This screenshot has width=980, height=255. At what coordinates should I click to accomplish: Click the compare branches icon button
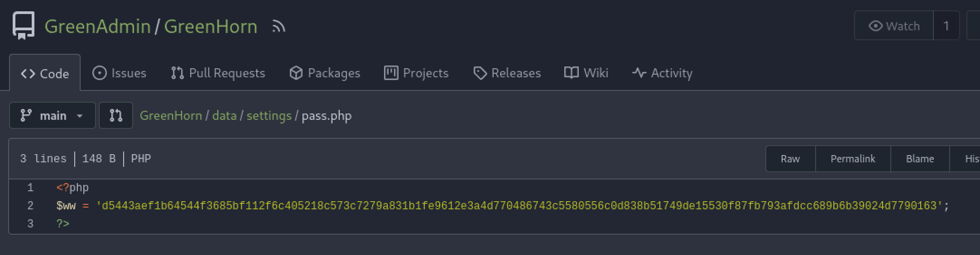(116, 116)
